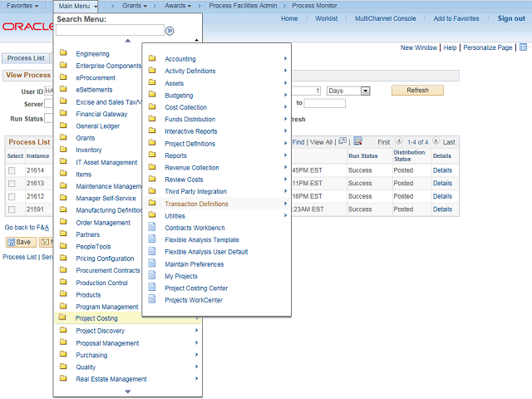
Task: Click the scroll-down arrow at menu bottom
Action: (x=127, y=391)
